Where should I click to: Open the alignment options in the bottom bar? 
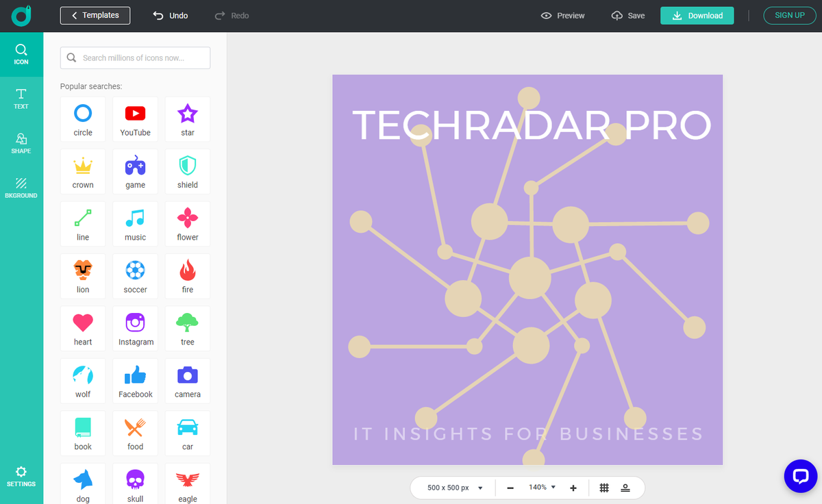point(625,487)
